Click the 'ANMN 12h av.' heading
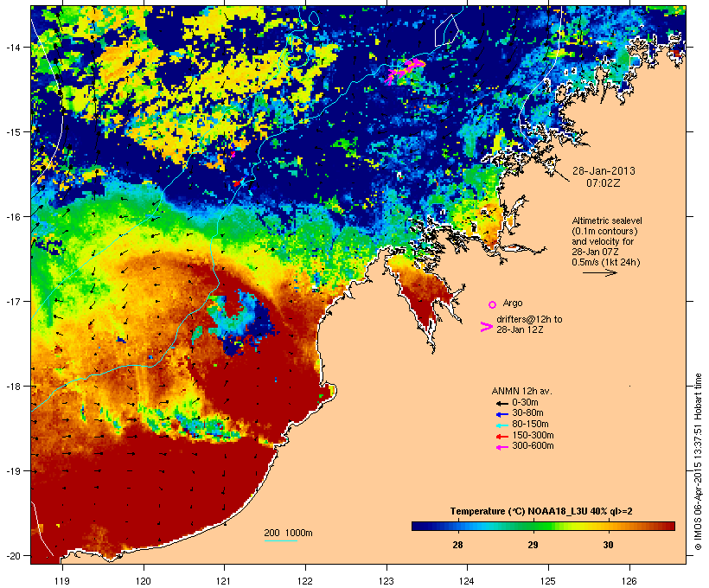Image resolution: width=709 pixels, height=588 pixels. tap(521, 391)
